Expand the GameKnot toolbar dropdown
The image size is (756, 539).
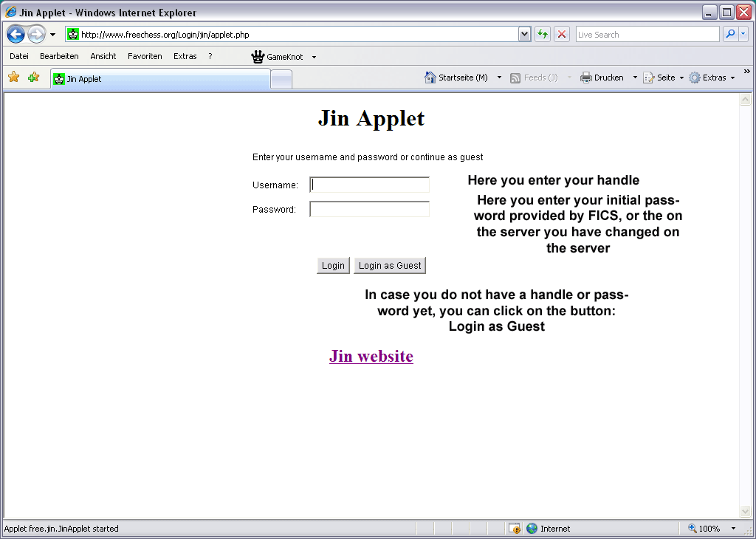click(x=314, y=57)
